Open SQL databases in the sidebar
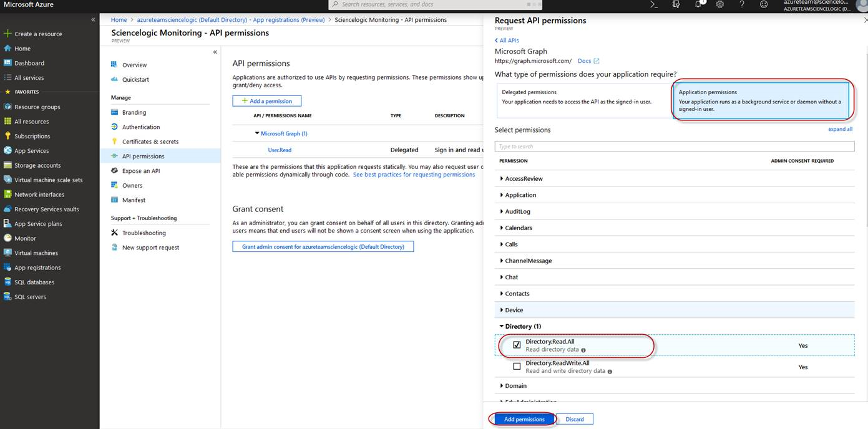 click(x=34, y=282)
